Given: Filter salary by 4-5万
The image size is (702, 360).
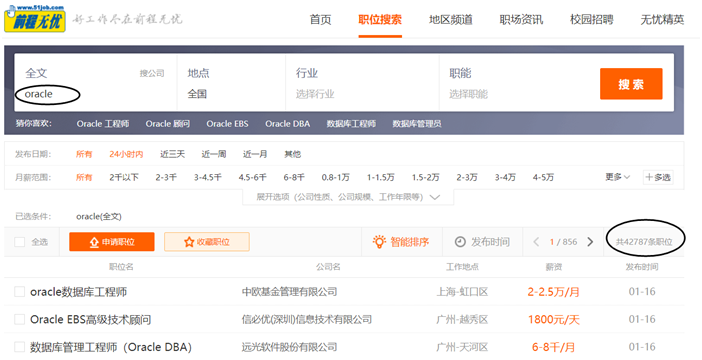Looking at the screenshot, I should coord(543,177).
